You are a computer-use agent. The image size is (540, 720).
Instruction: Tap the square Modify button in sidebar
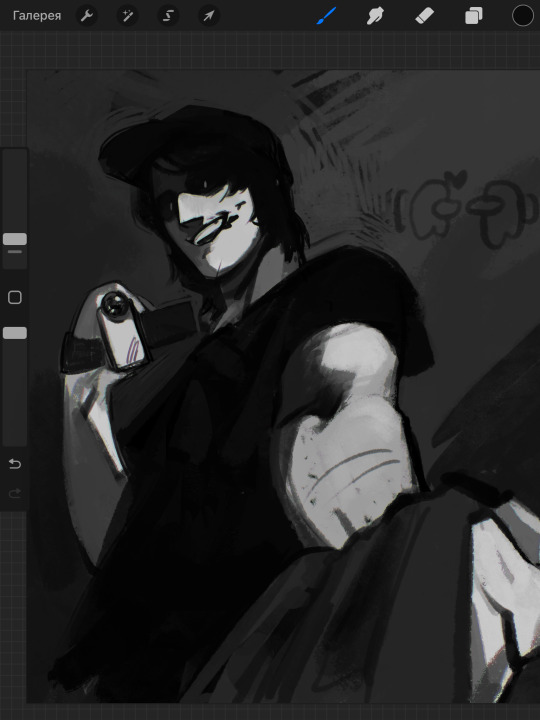pyautogui.click(x=15, y=298)
